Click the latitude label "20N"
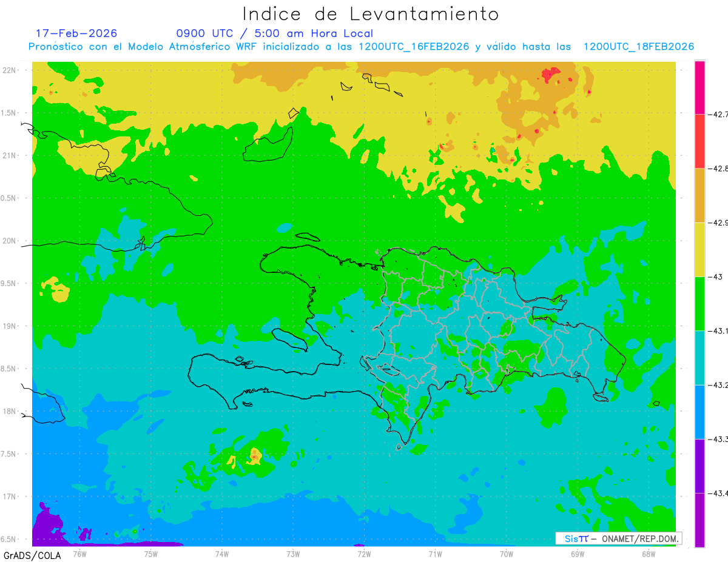The width and height of the screenshot is (728, 562). point(10,241)
